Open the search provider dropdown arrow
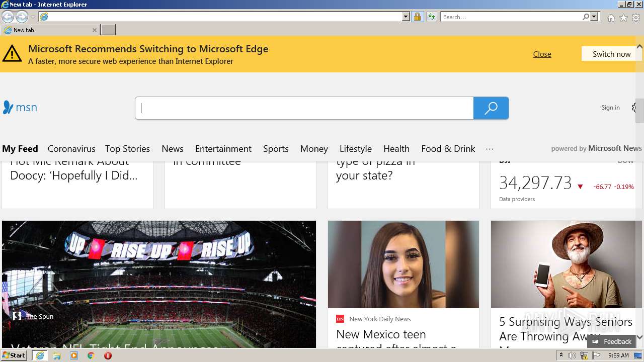 594,17
